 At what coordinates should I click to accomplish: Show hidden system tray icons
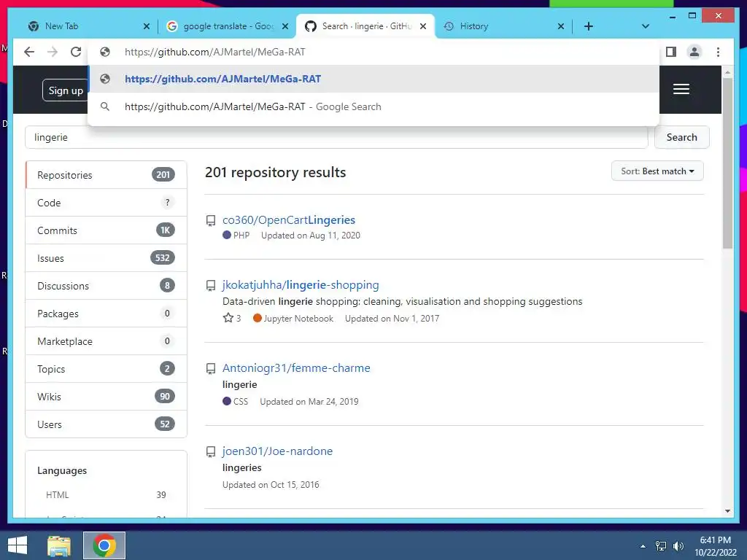tap(643, 546)
